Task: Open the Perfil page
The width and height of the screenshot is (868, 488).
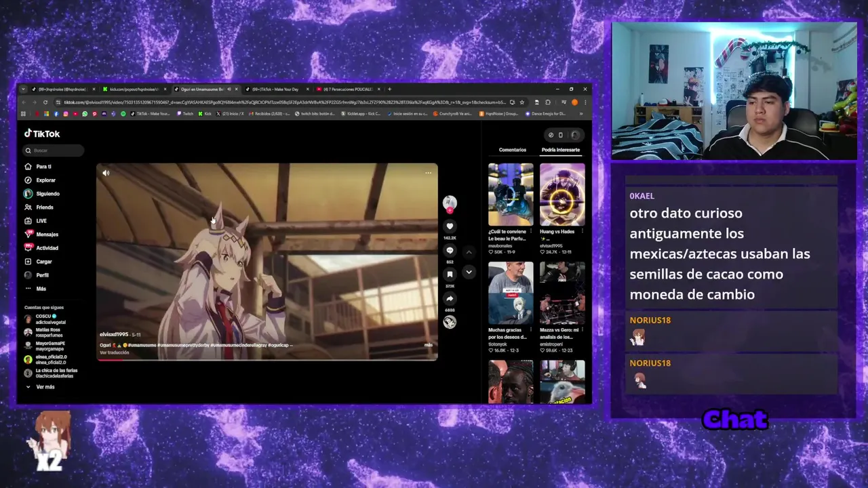Action: coord(37,275)
